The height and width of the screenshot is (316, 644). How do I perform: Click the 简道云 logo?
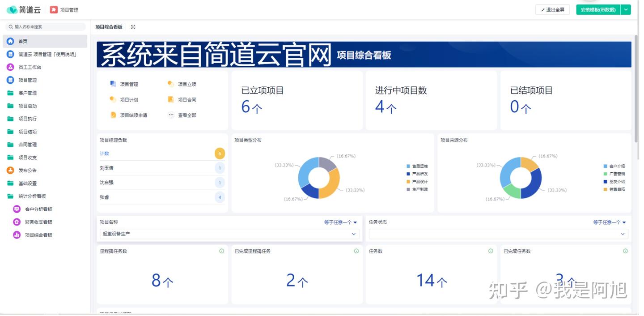[23, 9]
